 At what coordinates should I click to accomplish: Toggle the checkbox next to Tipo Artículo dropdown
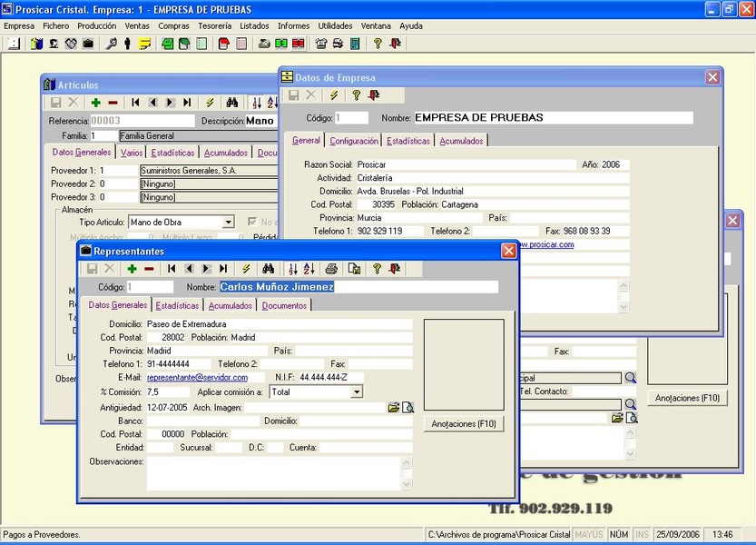253,222
